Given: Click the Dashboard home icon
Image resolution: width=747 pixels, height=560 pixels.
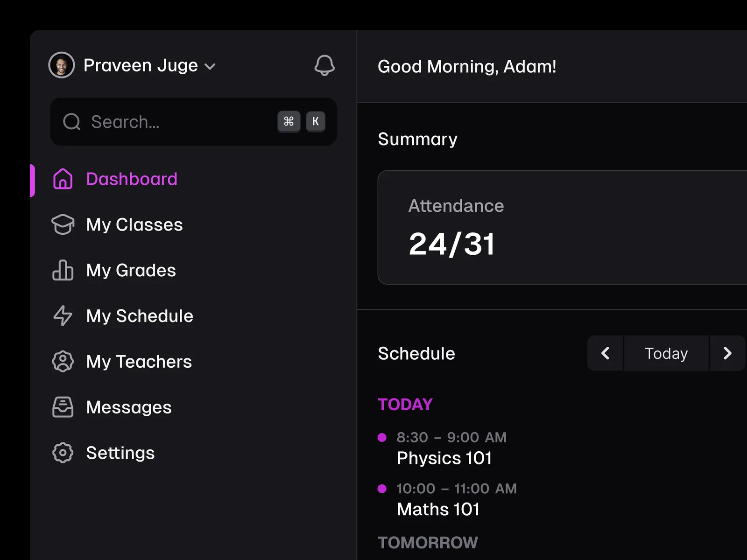Looking at the screenshot, I should coord(63,179).
